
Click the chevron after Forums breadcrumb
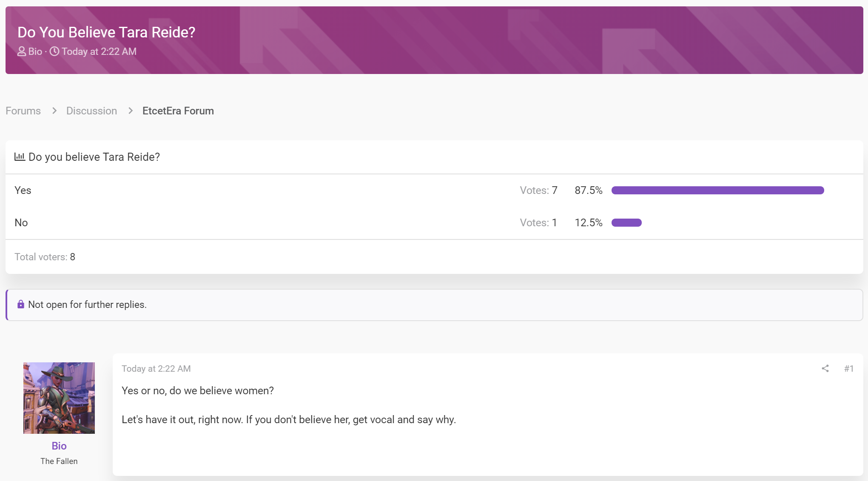point(54,111)
